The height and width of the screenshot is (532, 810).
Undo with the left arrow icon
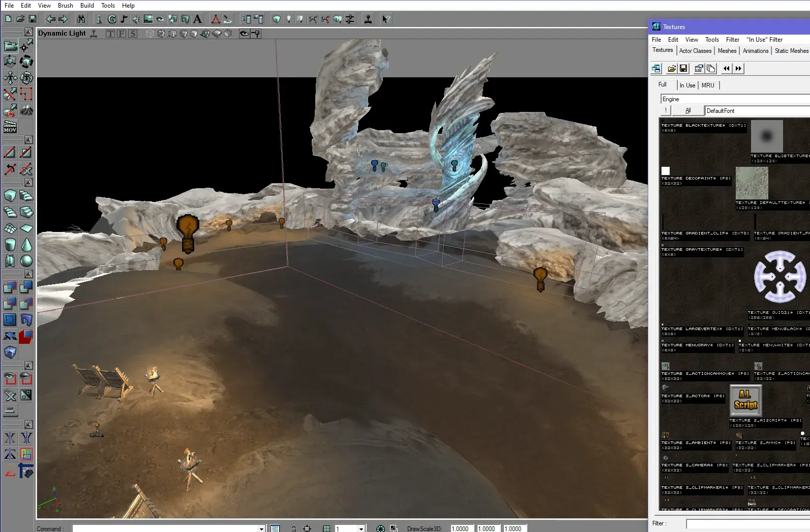pyautogui.click(x=51, y=19)
